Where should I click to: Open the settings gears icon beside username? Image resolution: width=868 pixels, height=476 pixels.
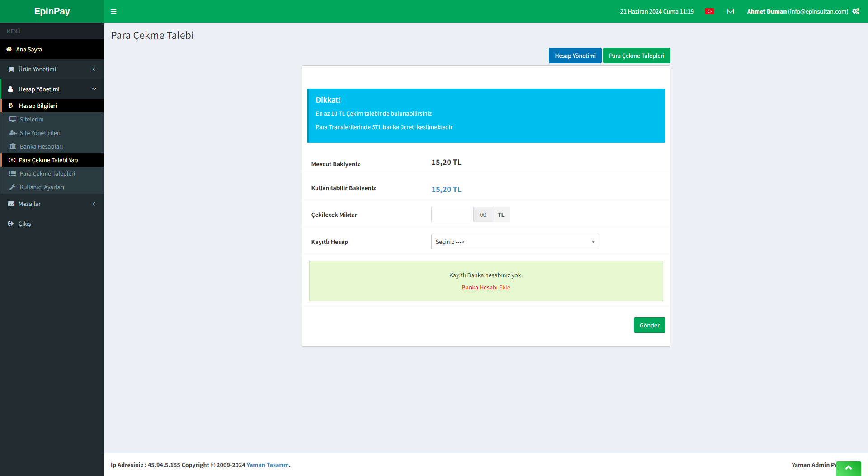pos(855,11)
